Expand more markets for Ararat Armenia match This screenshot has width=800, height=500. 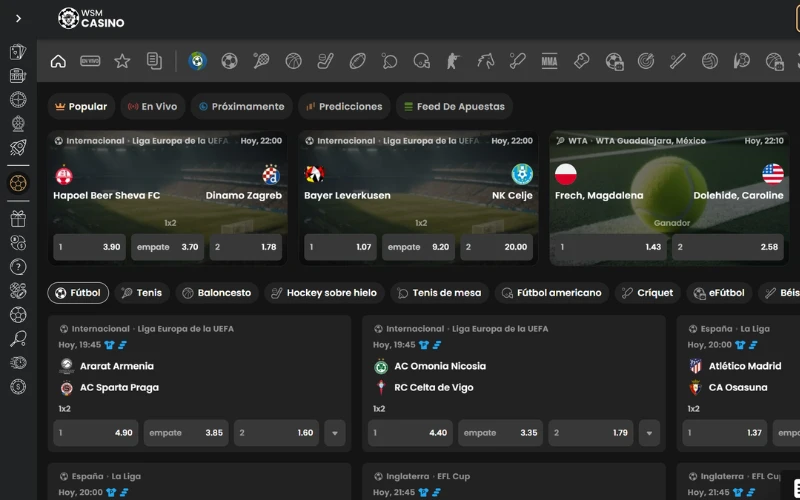tap(335, 433)
